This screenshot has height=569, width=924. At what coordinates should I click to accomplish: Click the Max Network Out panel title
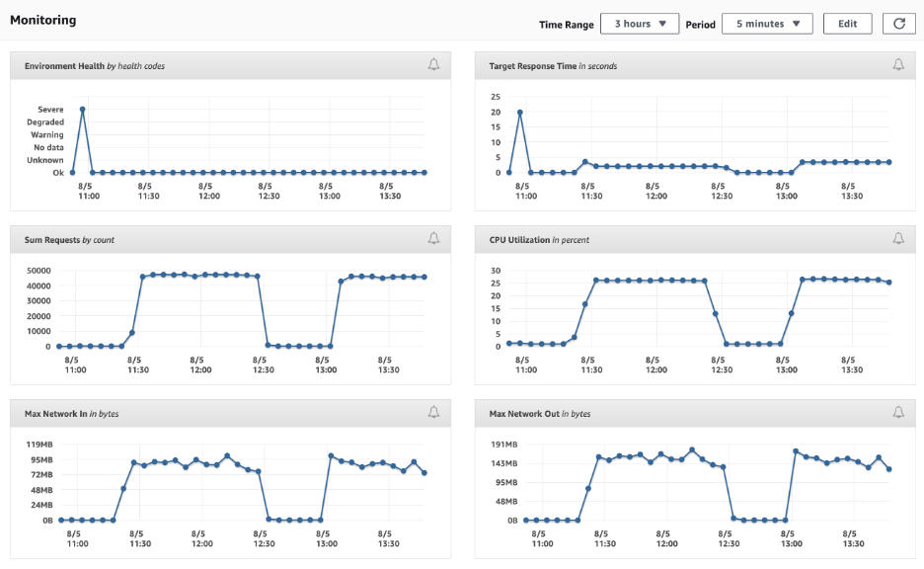coord(540,414)
